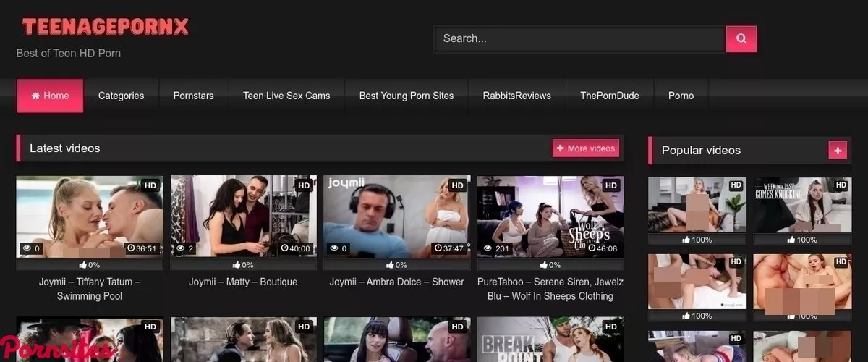
Task: Go to the Pornstars menu item
Action: (x=193, y=96)
